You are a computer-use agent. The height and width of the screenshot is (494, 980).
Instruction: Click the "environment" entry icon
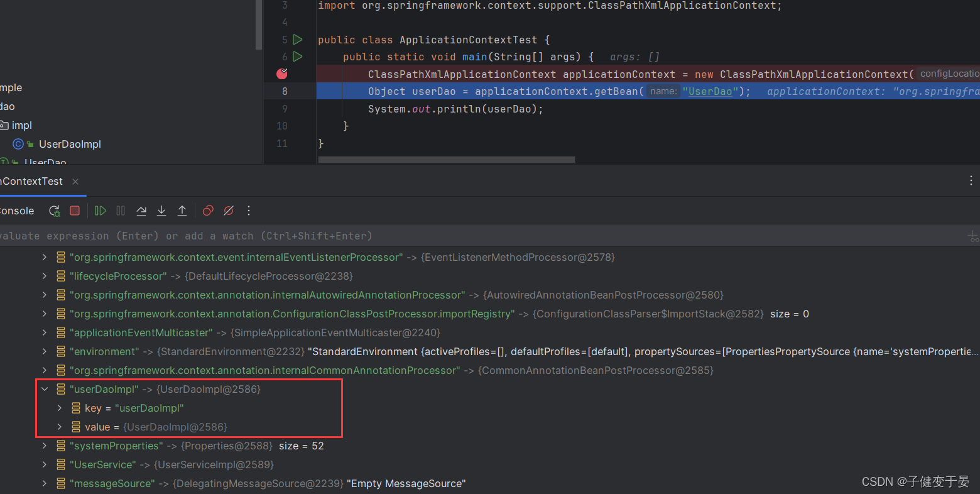[x=61, y=351]
